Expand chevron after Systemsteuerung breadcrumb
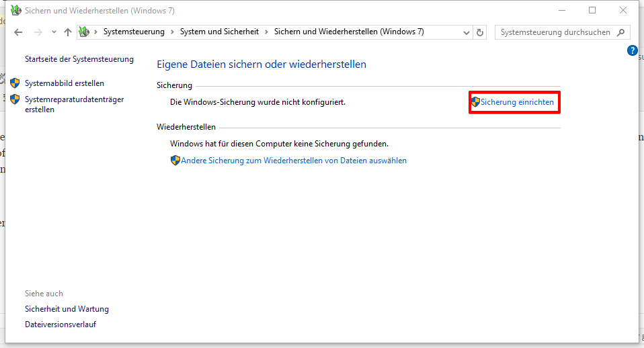The image size is (644, 348). pos(172,32)
